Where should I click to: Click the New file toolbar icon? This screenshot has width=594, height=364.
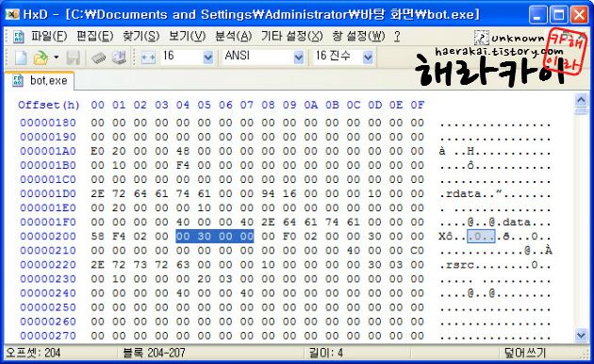pos(21,58)
